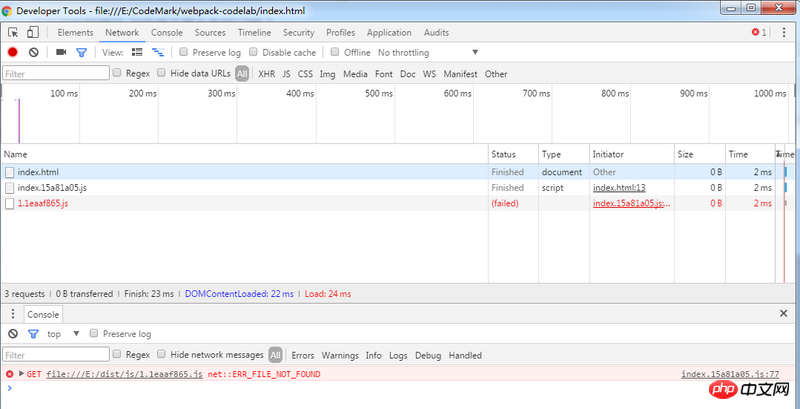Click the red record network log button
The width and height of the screenshot is (800, 409).
pyautogui.click(x=13, y=52)
